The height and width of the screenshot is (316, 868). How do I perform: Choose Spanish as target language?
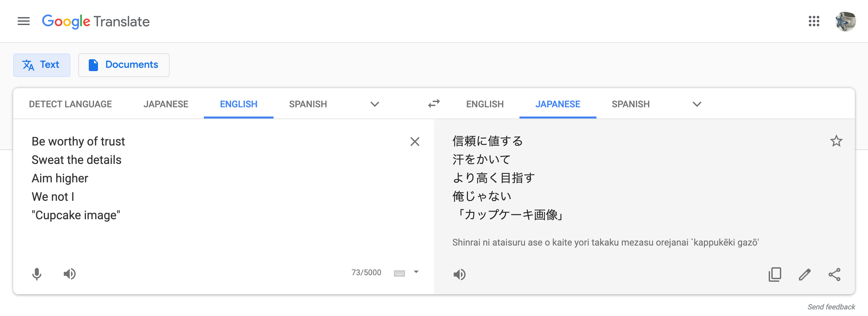coord(630,104)
